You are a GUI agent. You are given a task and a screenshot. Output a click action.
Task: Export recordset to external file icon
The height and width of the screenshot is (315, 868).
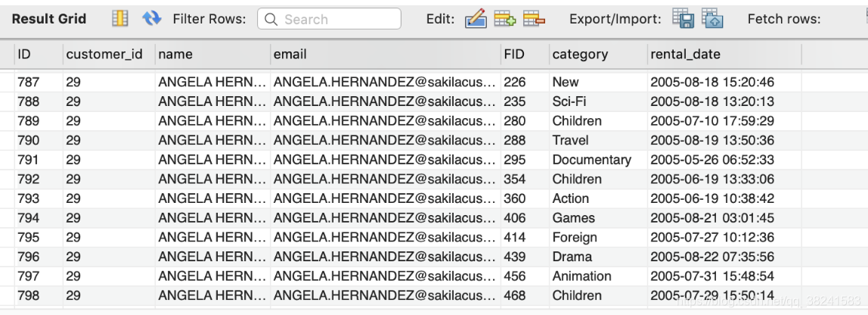(x=684, y=18)
